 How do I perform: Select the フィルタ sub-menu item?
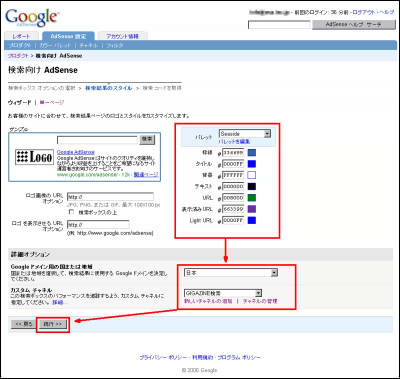point(115,45)
